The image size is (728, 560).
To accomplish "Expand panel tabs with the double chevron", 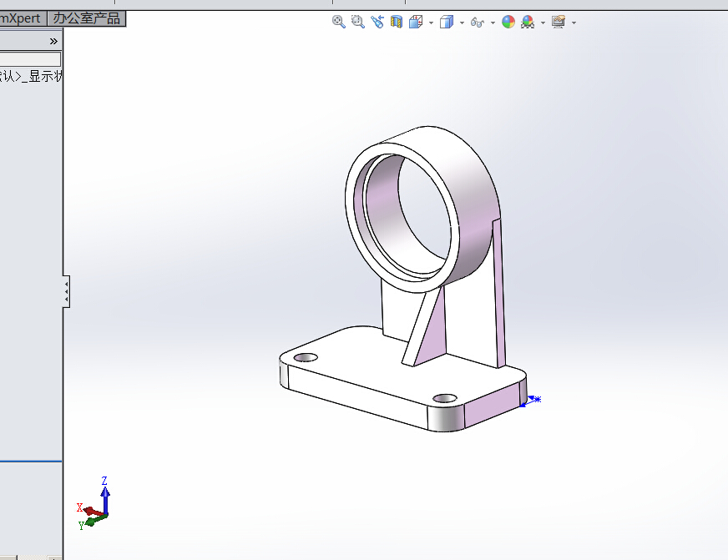I will [53, 41].
